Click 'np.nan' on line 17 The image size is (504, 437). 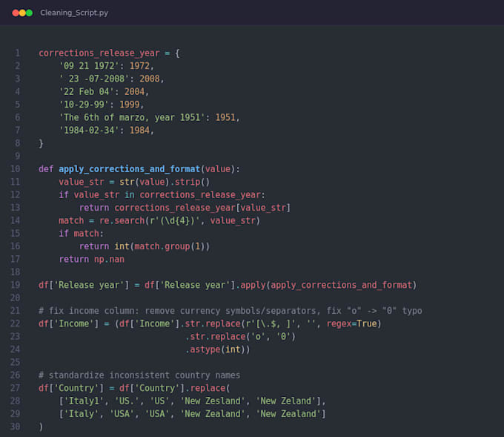tap(109, 259)
